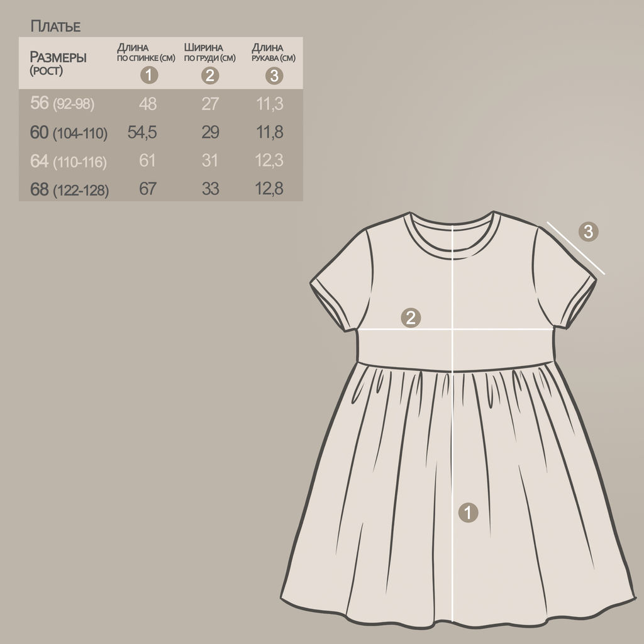Select size row 68 (122-128)
Screen dimensions: 644x644
[x=69, y=189]
